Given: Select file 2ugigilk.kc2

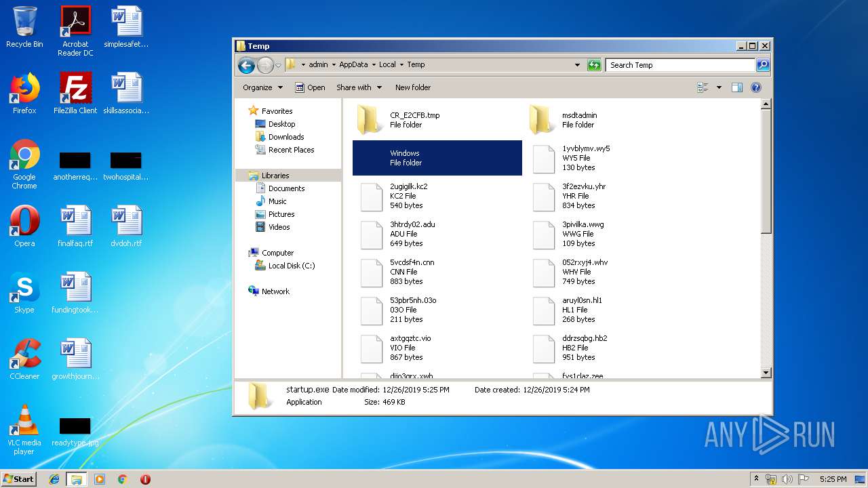Looking at the screenshot, I should [x=437, y=196].
